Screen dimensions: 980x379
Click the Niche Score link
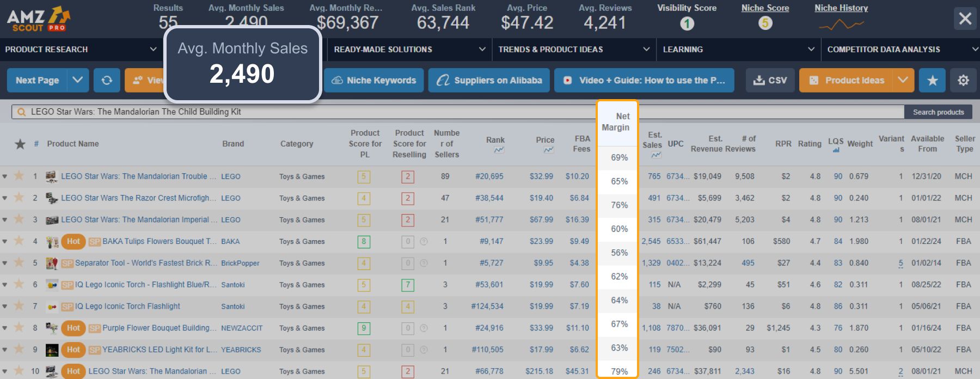765,8
